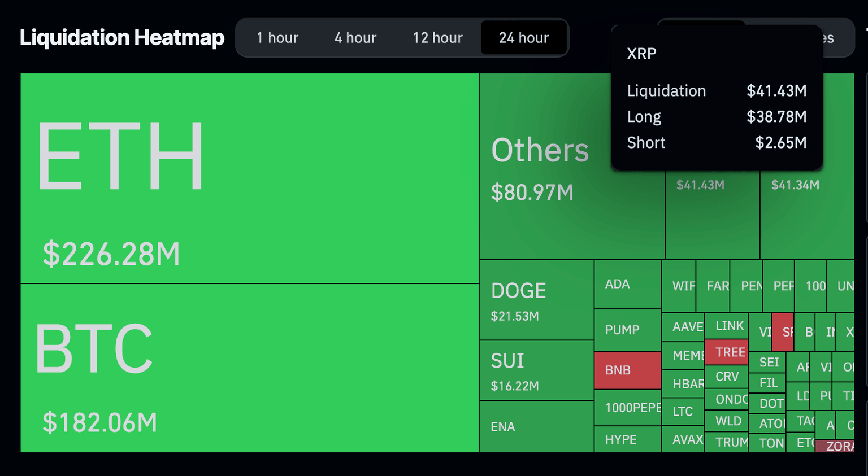The width and height of the screenshot is (868, 476).
Task: Select the HBAR heatmap tile
Action: pyautogui.click(x=683, y=384)
